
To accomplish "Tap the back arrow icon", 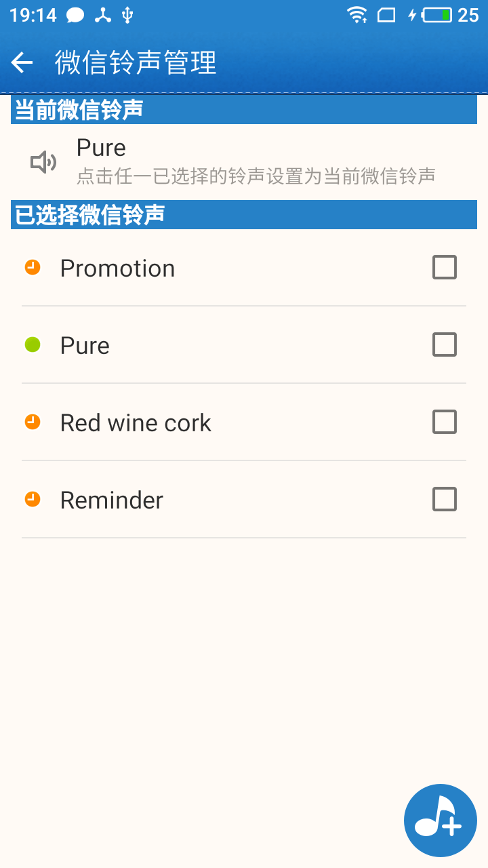I will pos(22,63).
